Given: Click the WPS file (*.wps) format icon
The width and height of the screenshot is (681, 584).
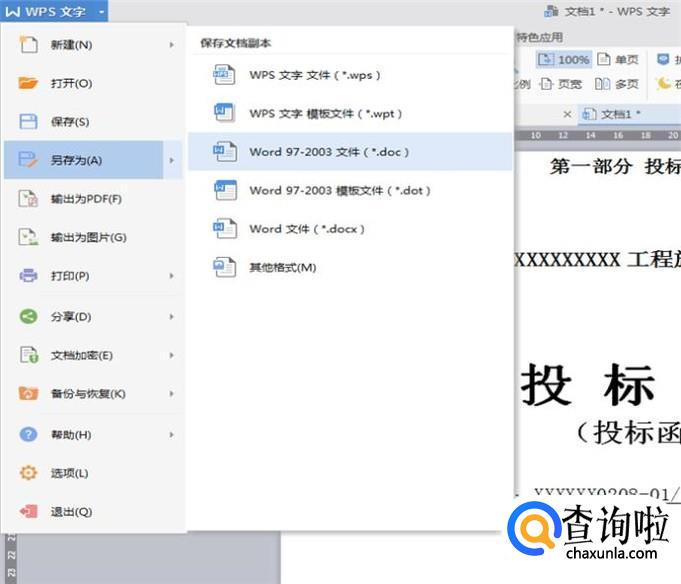Looking at the screenshot, I should (x=225, y=75).
